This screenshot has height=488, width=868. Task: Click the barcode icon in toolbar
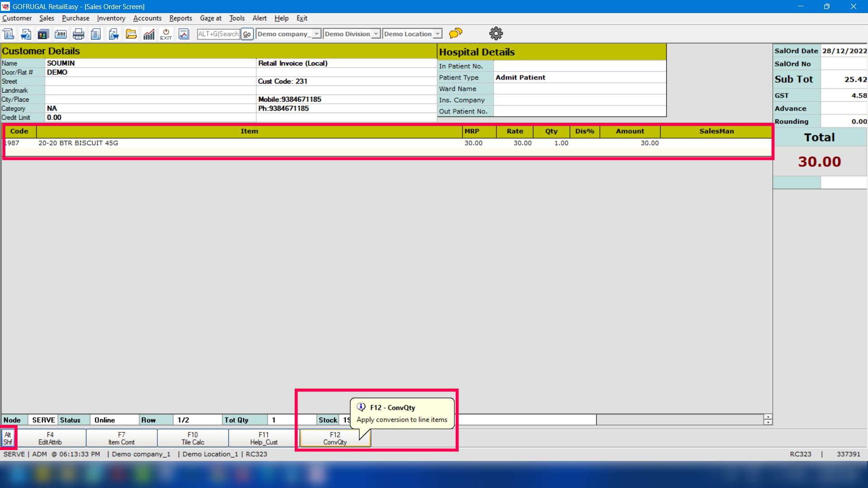coord(61,34)
